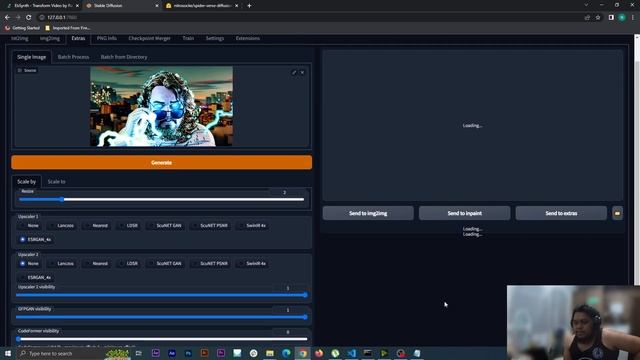Open the Extensions tab
This screenshot has height=360, width=640.
click(x=248, y=38)
